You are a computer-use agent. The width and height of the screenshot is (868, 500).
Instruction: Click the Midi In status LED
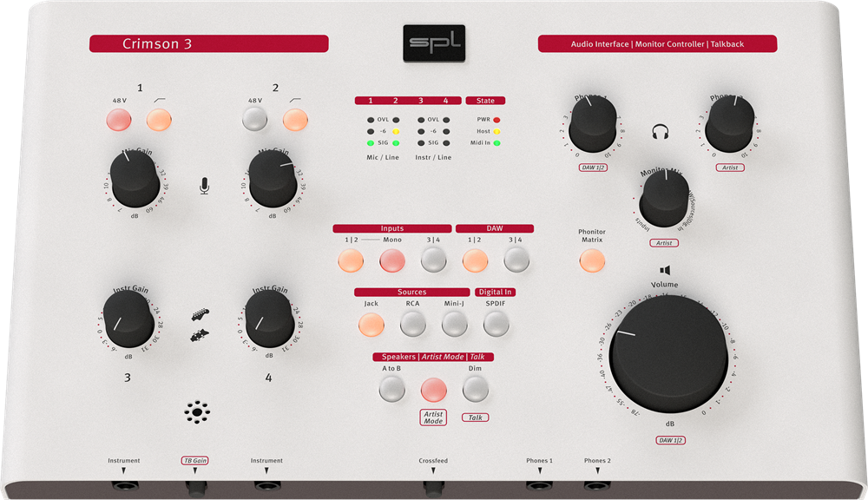(496, 143)
